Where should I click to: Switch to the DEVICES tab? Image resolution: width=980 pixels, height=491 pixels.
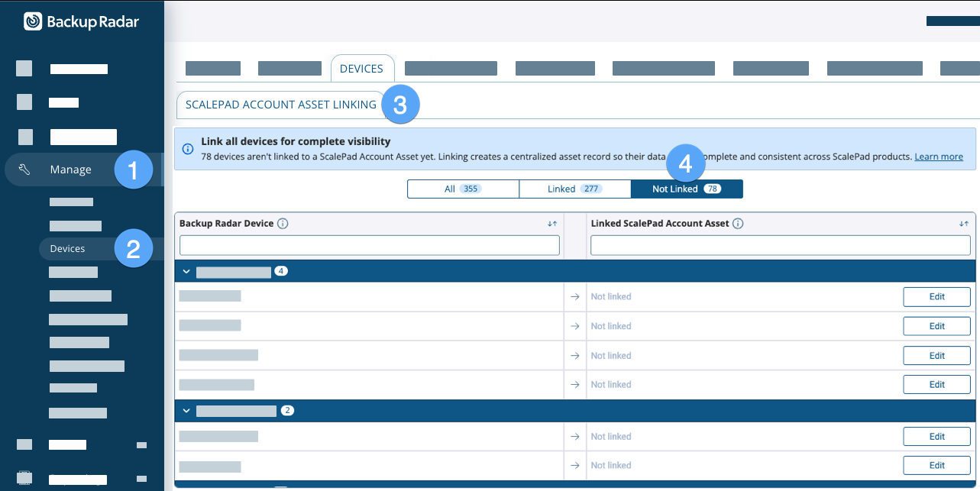(361, 69)
